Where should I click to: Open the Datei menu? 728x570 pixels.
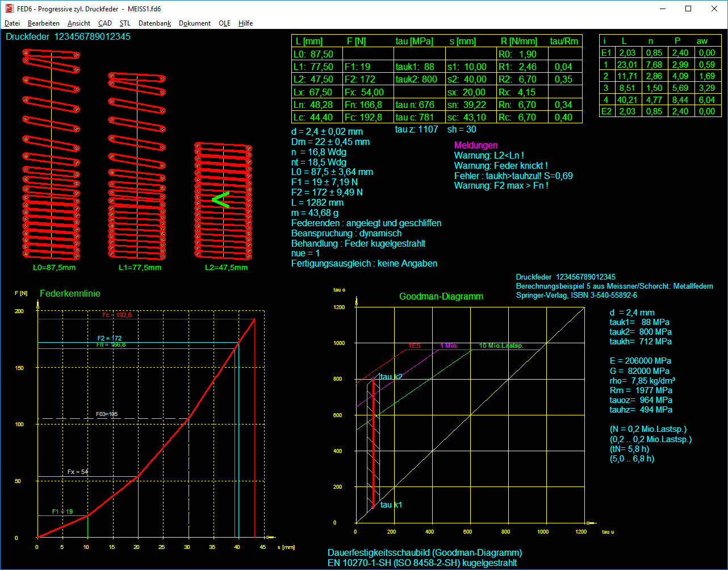click(12, 23)
